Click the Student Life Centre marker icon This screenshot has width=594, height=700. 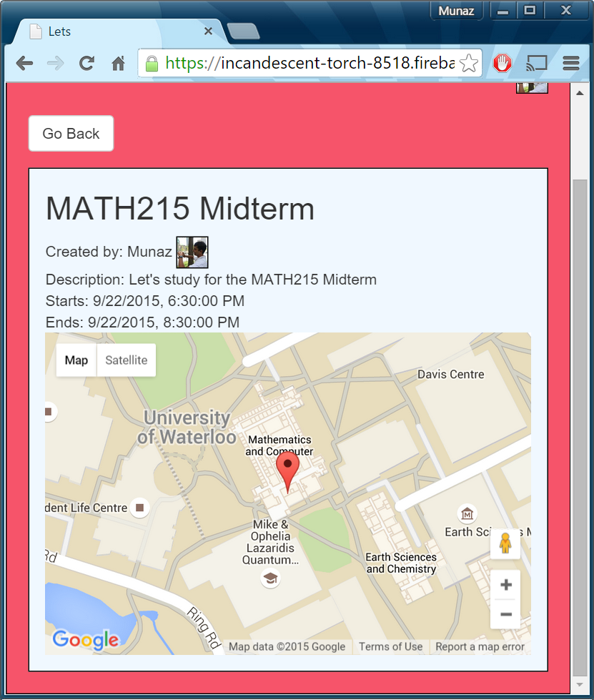pos(139,508)
